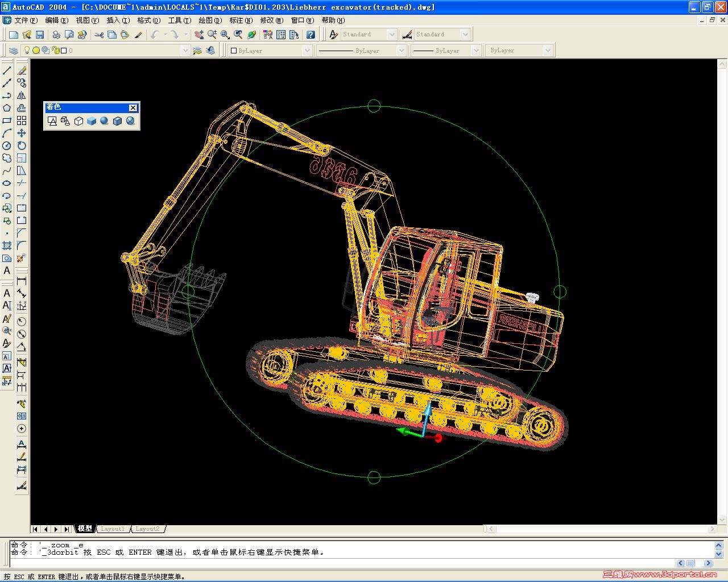
Task: Open the Help question mark icon
Action: point(311,35)
